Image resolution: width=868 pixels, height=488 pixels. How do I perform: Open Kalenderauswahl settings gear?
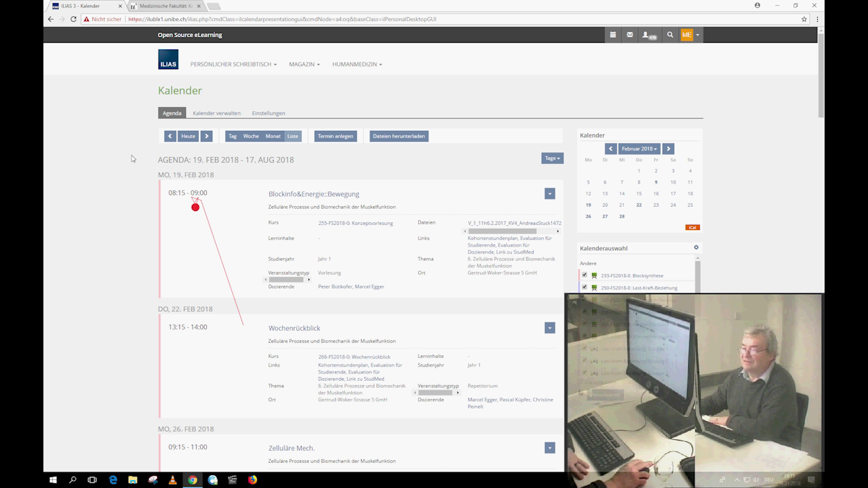tap(696, 248)
